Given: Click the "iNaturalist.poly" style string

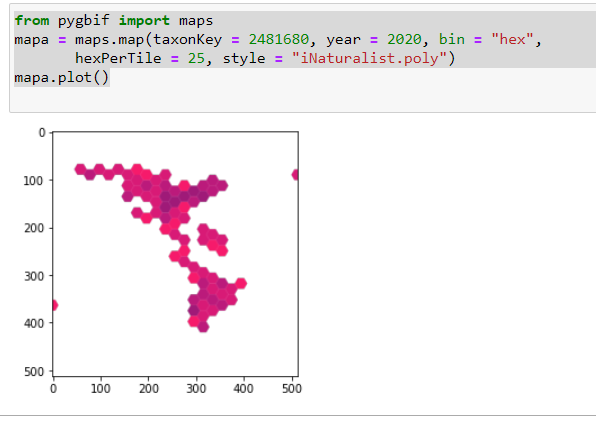Looking at the screenshot, I should pos(369,59).
